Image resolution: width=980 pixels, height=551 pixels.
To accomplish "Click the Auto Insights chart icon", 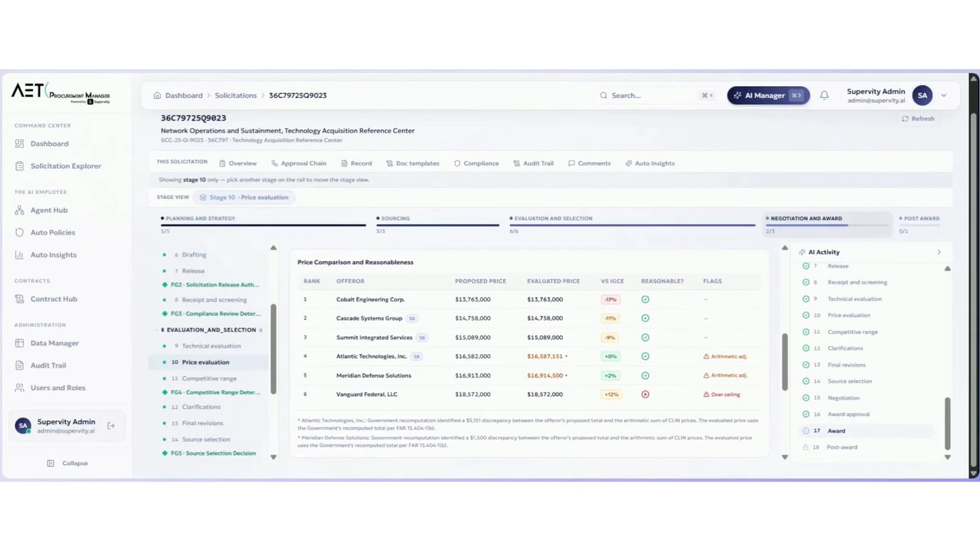I will click(x=20, y=255).
